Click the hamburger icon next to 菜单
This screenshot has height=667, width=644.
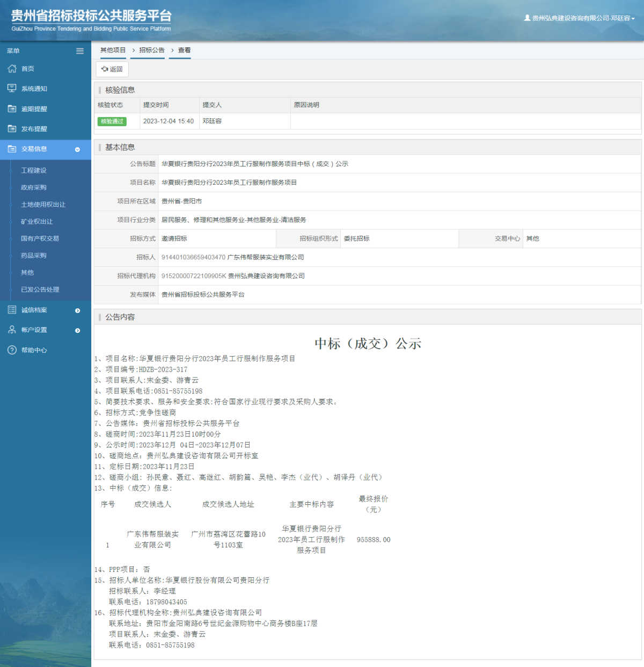tap(79, 50)
